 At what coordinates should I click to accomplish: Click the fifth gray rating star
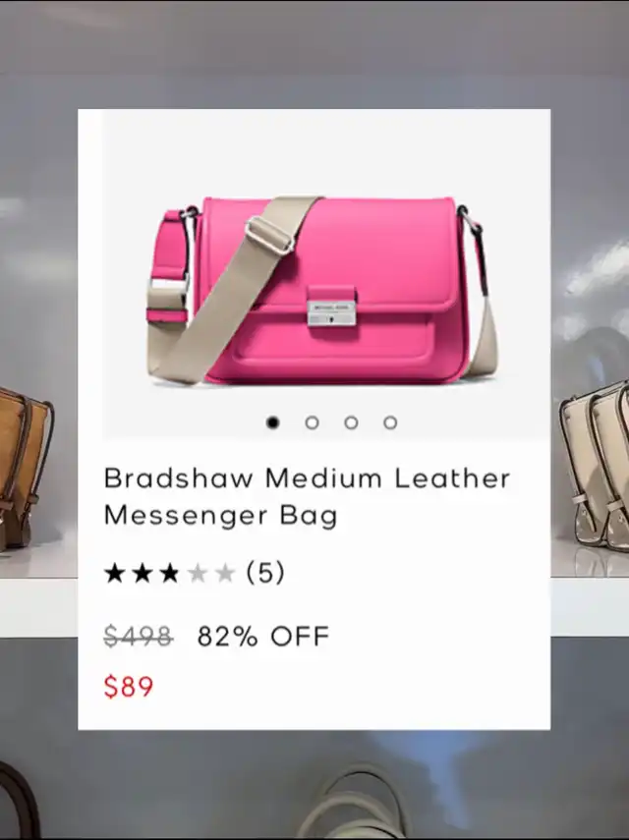click(x=225, y=573)
